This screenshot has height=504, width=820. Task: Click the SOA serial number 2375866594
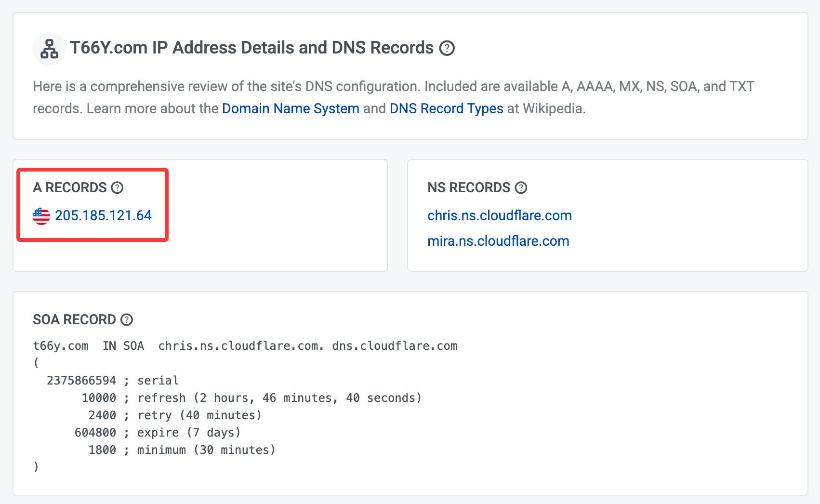click(81, 381)
